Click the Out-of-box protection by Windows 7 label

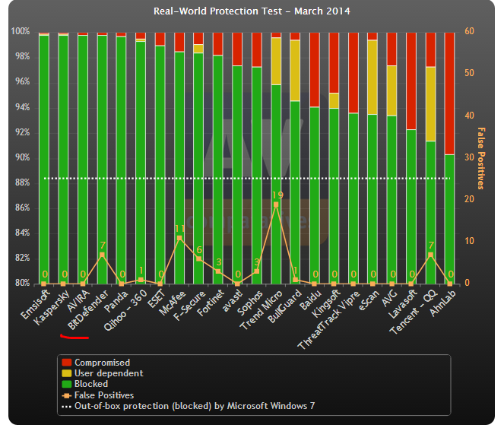pyautogui.click(x=195, y=406)
